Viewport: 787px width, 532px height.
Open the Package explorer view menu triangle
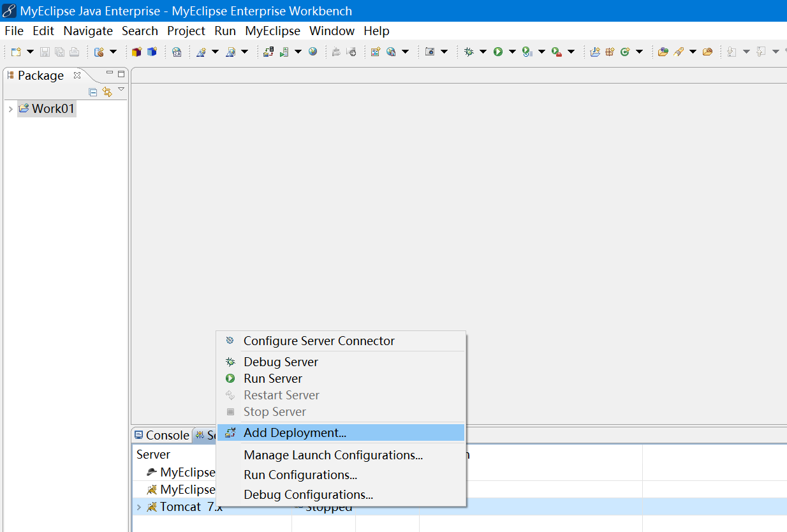coord(121,89)
